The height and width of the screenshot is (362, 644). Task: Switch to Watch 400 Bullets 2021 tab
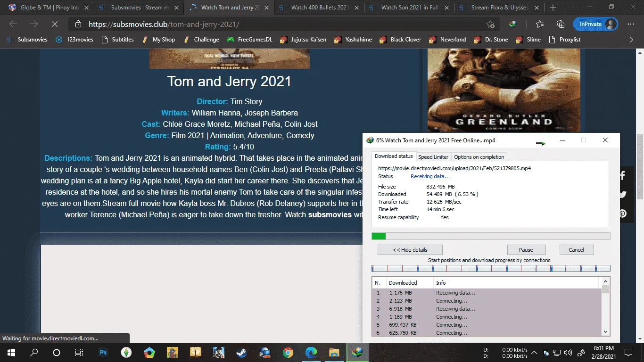pyautogui.click(x=318, y=8)
